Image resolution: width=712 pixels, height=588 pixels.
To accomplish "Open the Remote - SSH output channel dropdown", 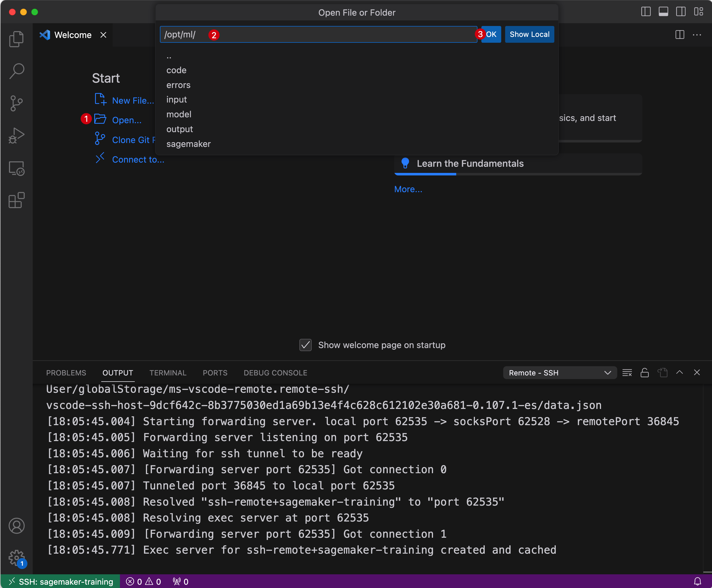I will pyautogui.click(x=559, y=373).
